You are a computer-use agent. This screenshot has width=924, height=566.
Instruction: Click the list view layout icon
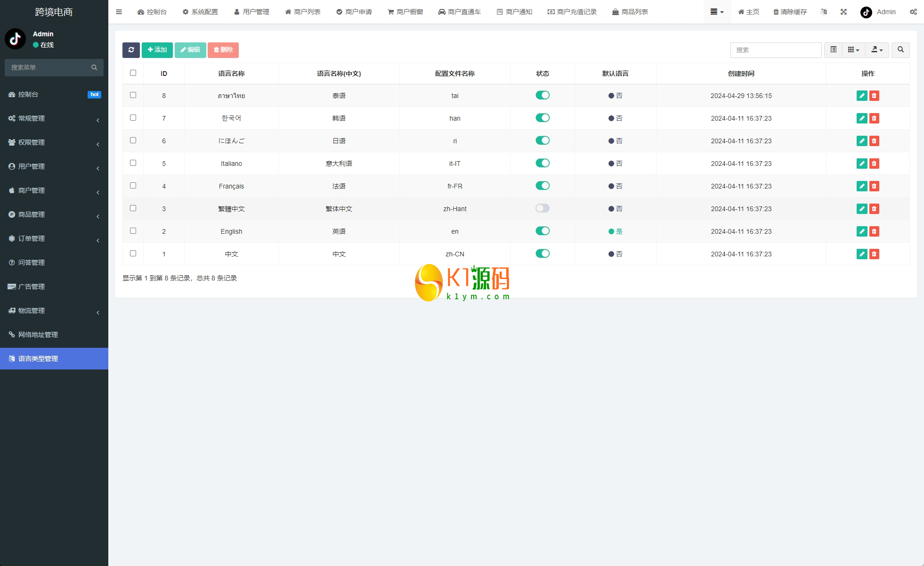click(833, 49)
